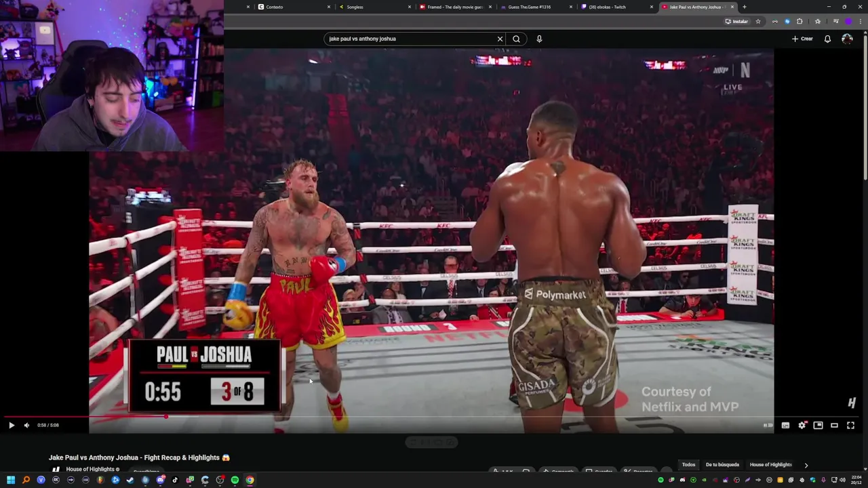This screenshot has width=868, height=488.
Task: Enable theater mode view
Action: tap(834, 425)
